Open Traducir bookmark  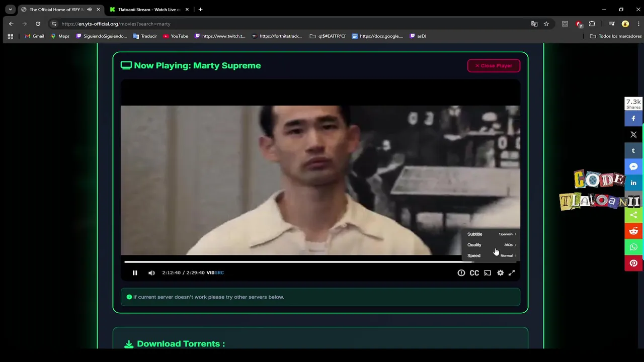tap(145, 36)
